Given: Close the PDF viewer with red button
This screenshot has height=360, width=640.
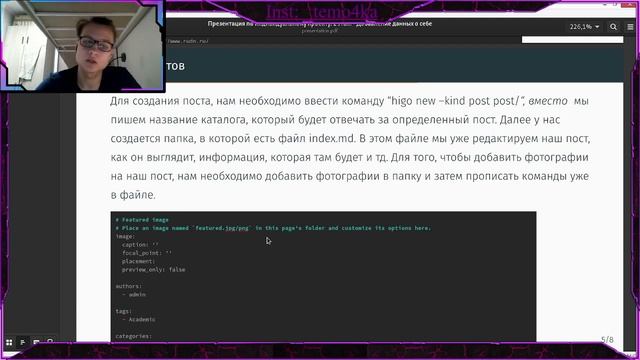Looking at the screenshot, I should (x=629, y=4).
